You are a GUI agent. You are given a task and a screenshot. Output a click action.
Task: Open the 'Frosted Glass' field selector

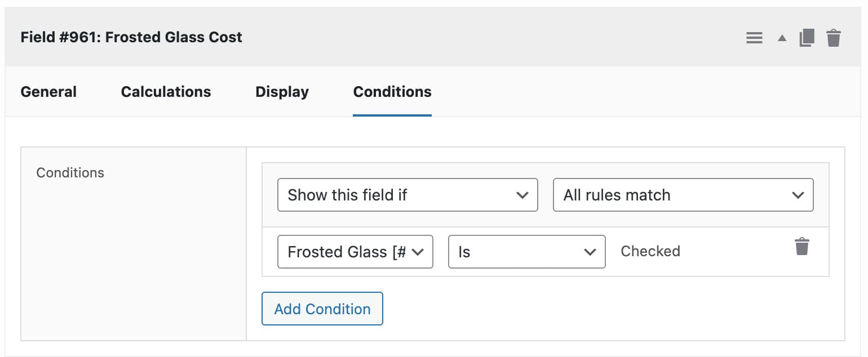(355, 252)
